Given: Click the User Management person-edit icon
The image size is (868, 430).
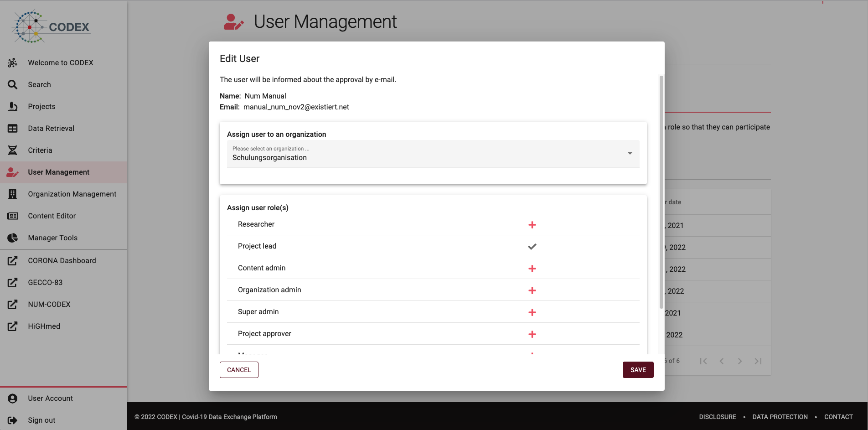Looking at the screenshot, I should 13,172.
